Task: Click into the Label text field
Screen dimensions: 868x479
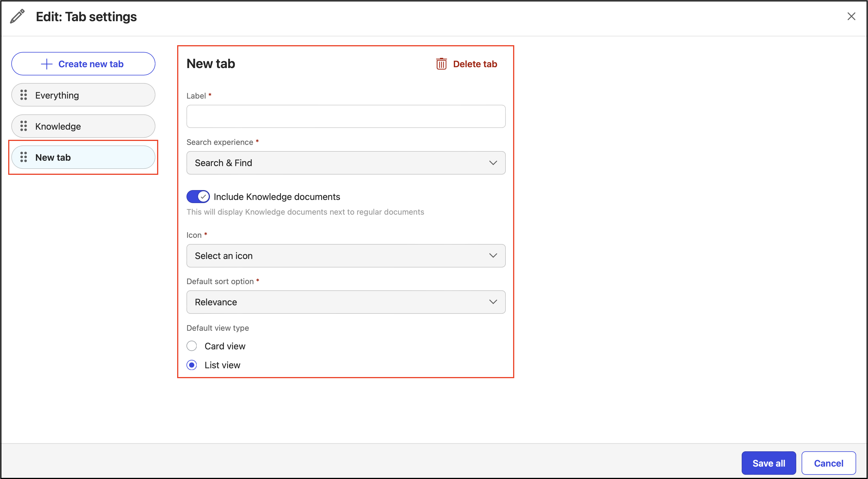Action: coord(346,116)
